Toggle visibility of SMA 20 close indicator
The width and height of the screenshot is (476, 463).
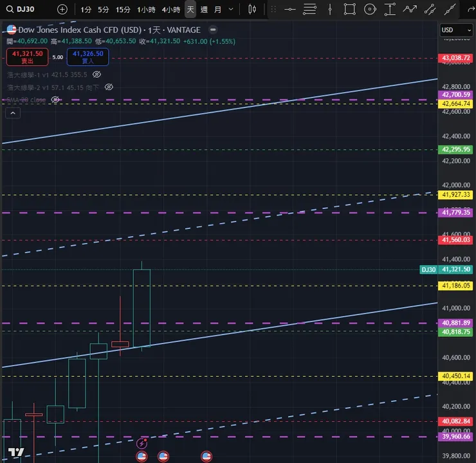(x=55, y=100)
